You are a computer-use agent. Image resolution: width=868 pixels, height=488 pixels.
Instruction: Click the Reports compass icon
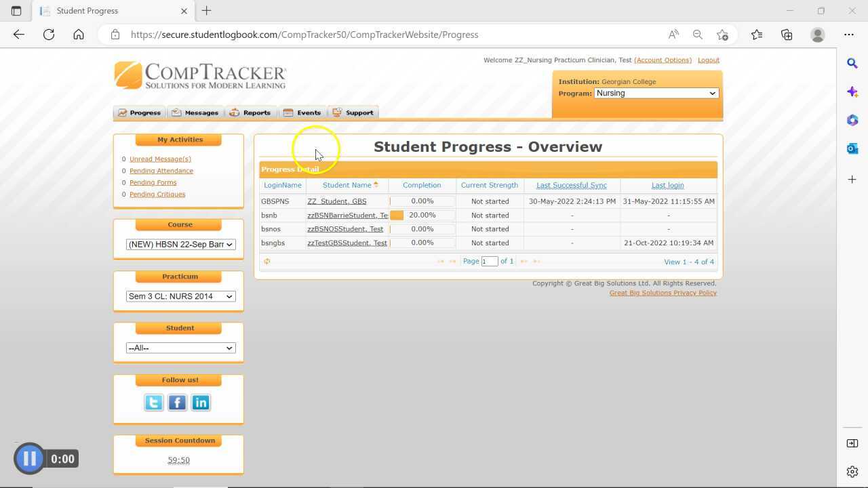[x=233, y=113]
